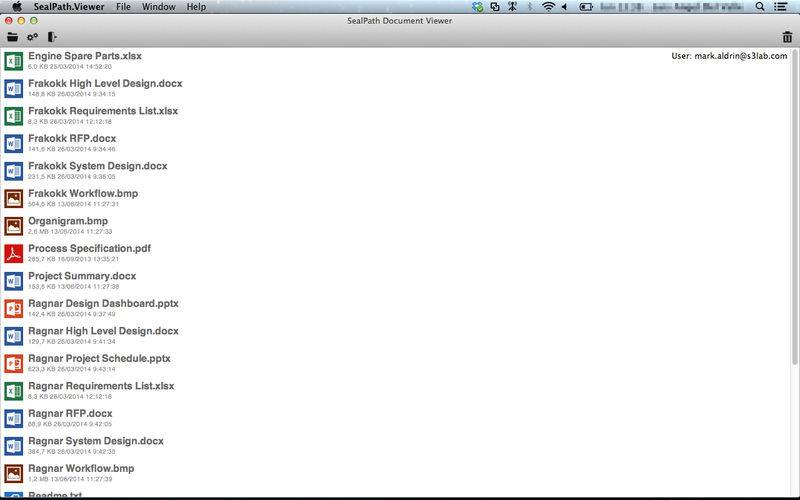Click PowerPoint icon for Ragnar Design Dashboard

pos(14,309)
